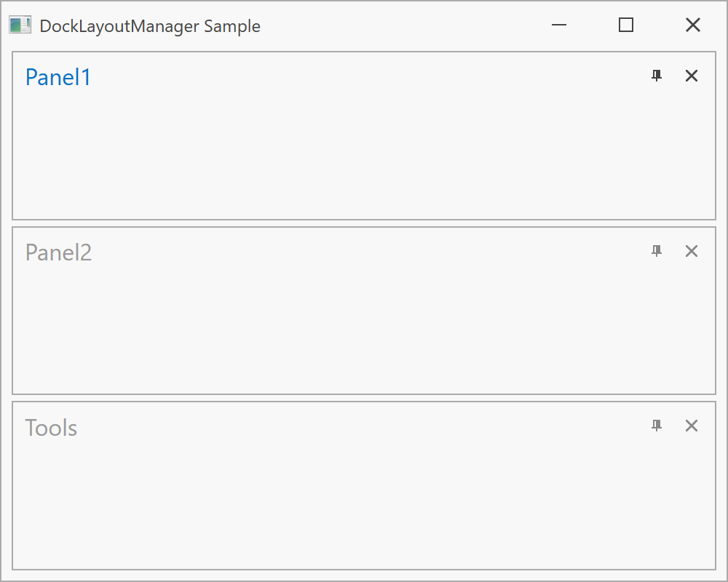Close the Tools dock panel
The image size is (728, 582).
(x=692, y=426)
